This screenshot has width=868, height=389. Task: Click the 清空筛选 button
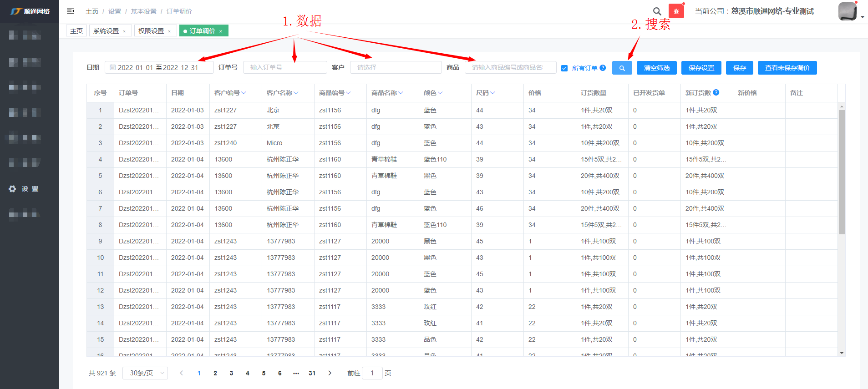coord(656,68)
